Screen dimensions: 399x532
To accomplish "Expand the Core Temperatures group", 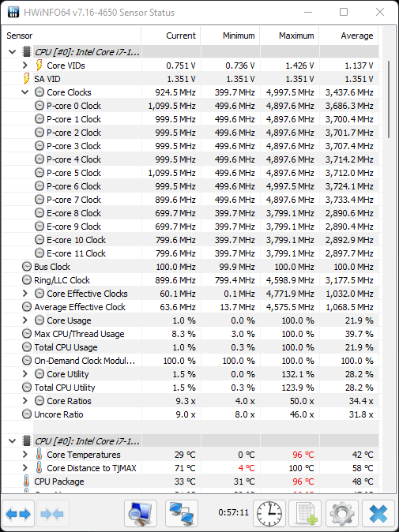I will 24,455.
